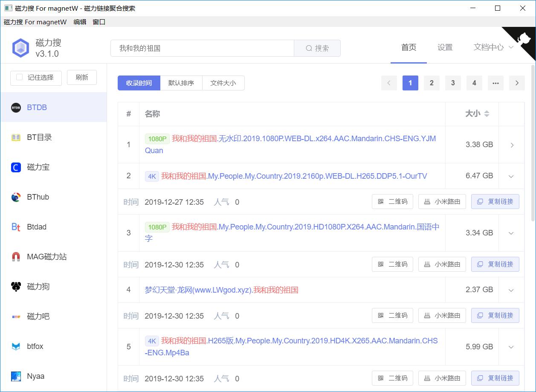Image resolution: width=536 pixels, height=392 pixels.
Task: Copy the link with 复制链接 for result 3
Action: coord(495,264)
